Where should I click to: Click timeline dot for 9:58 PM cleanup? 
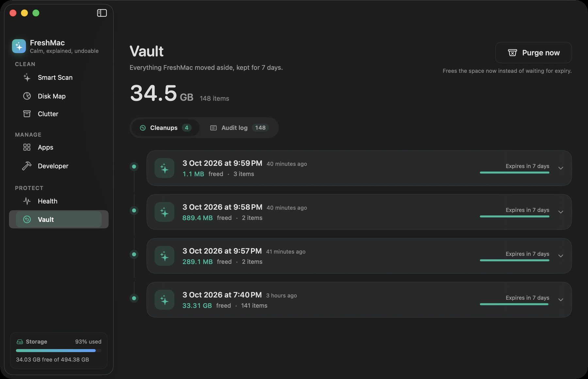pyautogui.click(x=134, y=211)
